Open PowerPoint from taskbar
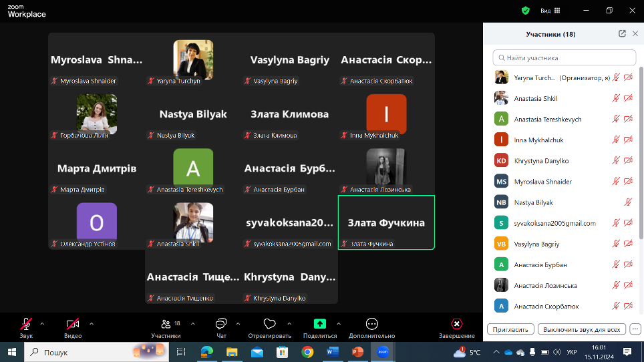The height and width of the screenshot is (362, 644). (357, 352)
